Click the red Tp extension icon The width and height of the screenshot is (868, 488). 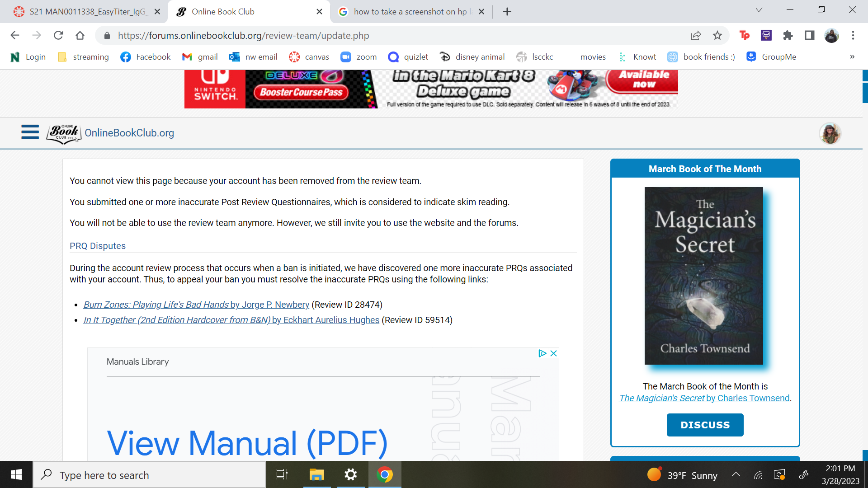[745, 35]
